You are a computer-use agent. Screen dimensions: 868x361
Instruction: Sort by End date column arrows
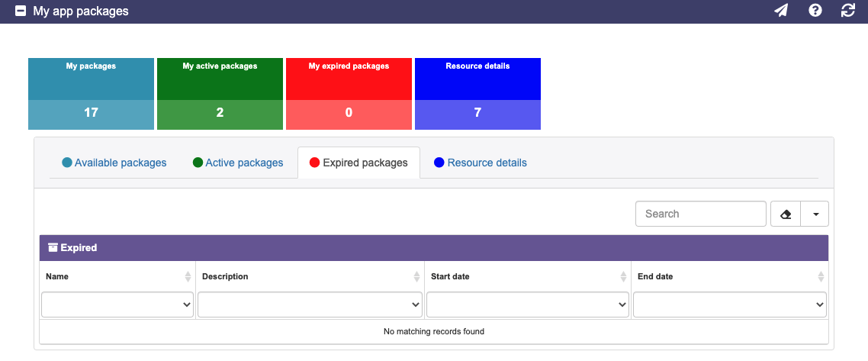coord(821,277)
